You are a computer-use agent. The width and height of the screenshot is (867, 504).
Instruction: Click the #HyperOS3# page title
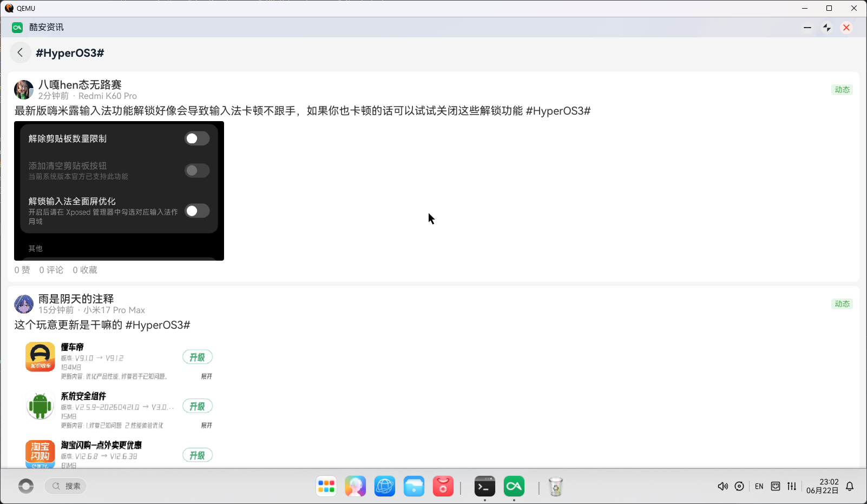(70, 53)
